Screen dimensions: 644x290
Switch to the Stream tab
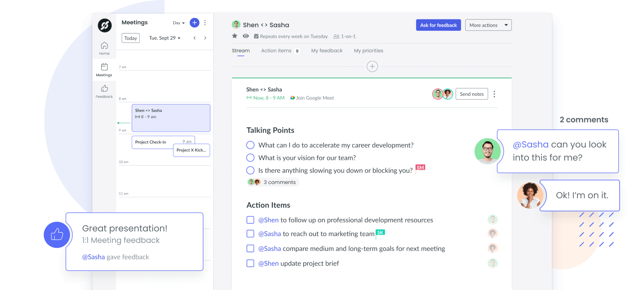(241, 51)
